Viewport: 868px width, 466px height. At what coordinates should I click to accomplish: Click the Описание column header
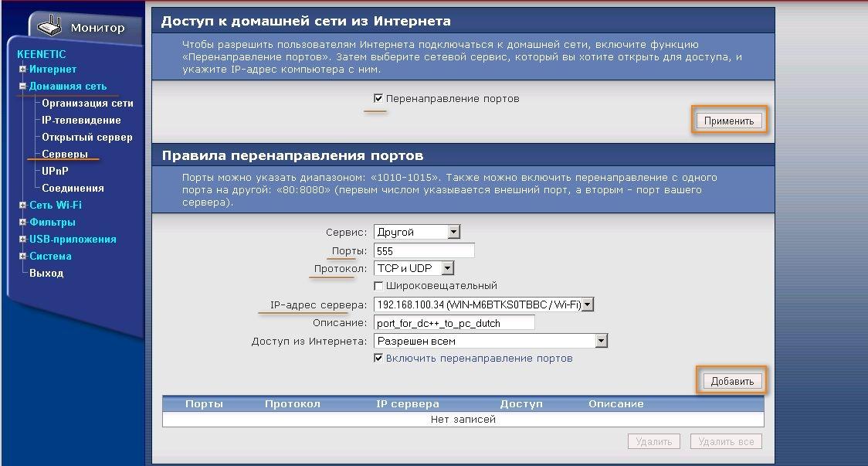(616, 404)
